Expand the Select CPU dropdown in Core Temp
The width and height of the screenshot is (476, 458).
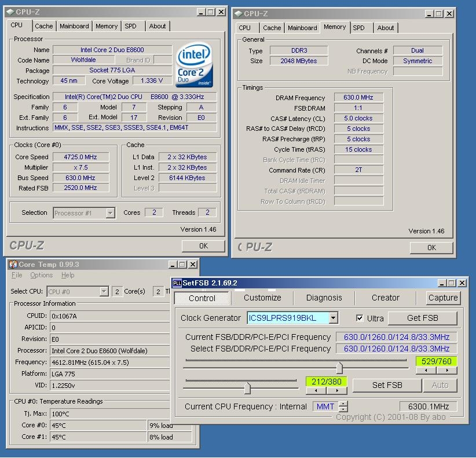click(104, 292)
